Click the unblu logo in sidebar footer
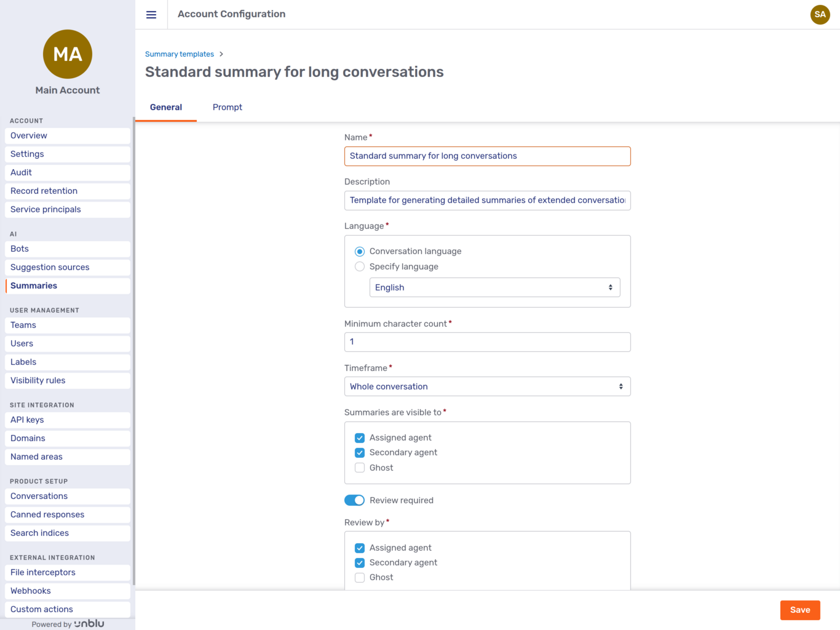This screenshot has width=840, height=630. pos(89,623)
